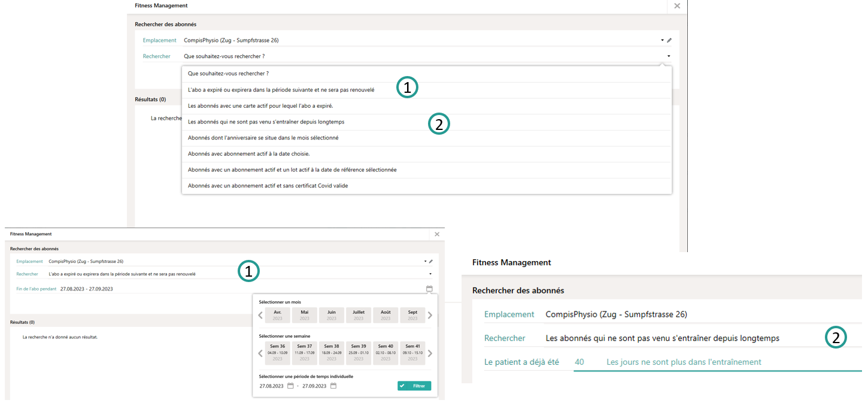The height and width of the screenshot is (415, 868).
Task: Click calendar icon after start date 27.08.2023 in popup
Action: coord(290,386)
